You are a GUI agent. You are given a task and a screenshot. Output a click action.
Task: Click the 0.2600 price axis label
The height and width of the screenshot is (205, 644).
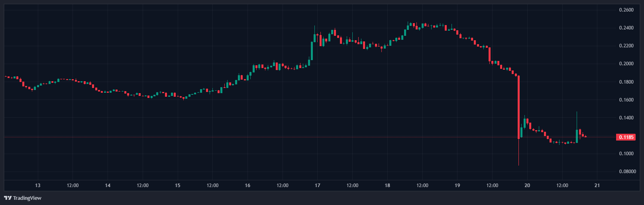pos(626,10)
